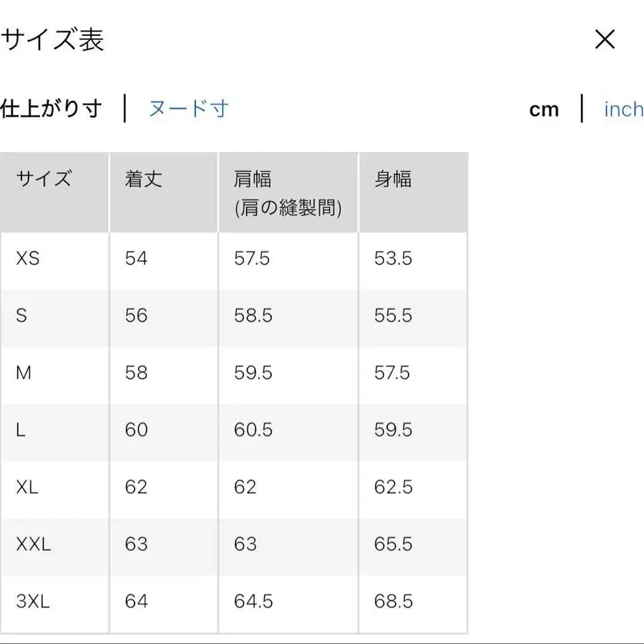Click the 68.5 body width value

[392, 602]
